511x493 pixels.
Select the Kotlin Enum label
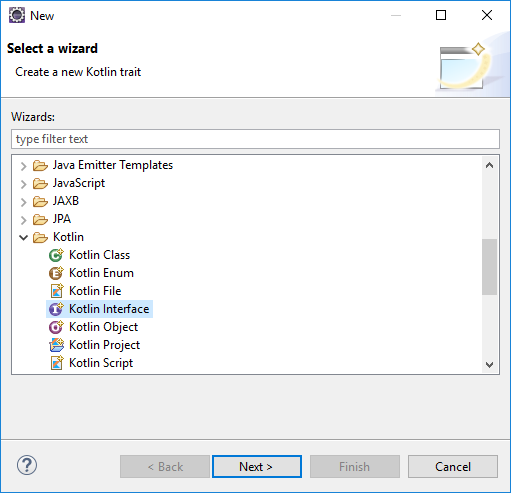coord(101,273)
